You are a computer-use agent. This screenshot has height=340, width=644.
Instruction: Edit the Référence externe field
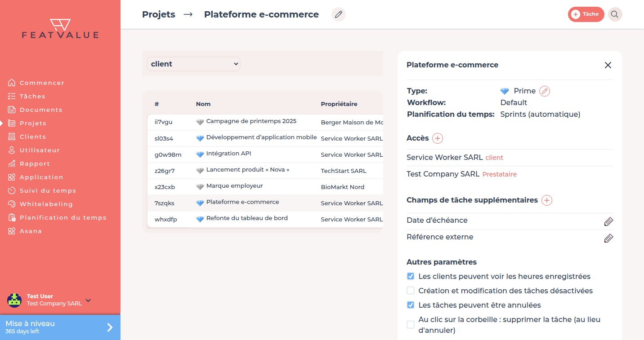point(608,238)
